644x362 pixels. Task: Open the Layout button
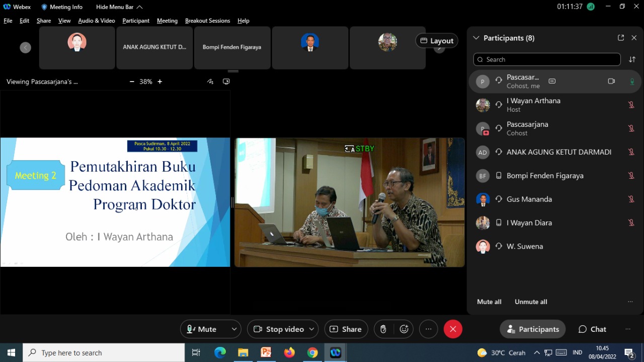pyautogui.click(x=436, y=40)
